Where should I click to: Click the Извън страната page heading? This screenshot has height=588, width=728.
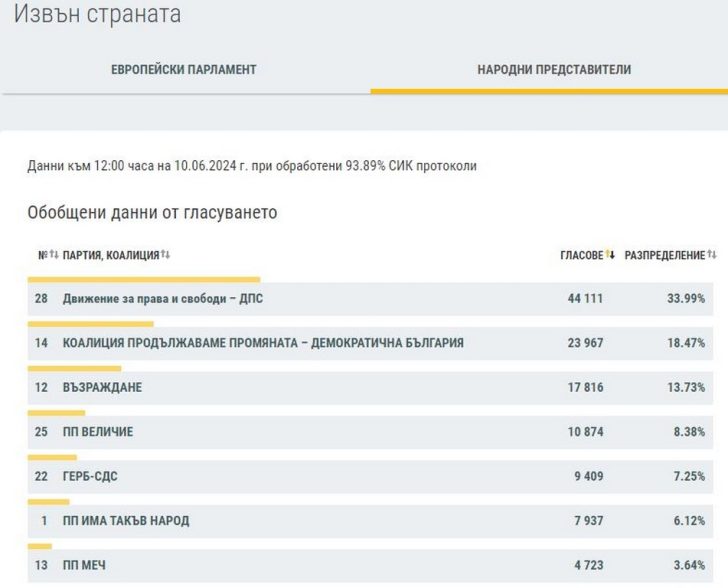(x=97, y=15)
